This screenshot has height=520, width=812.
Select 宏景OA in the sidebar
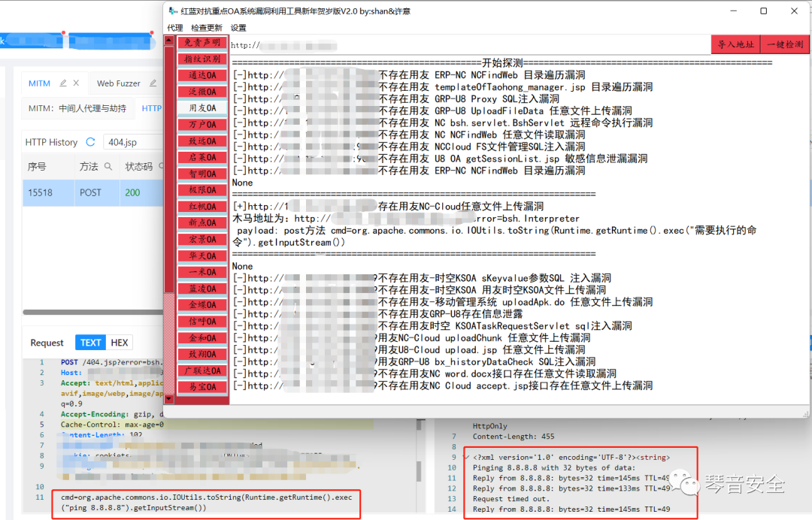pos(202,240)
